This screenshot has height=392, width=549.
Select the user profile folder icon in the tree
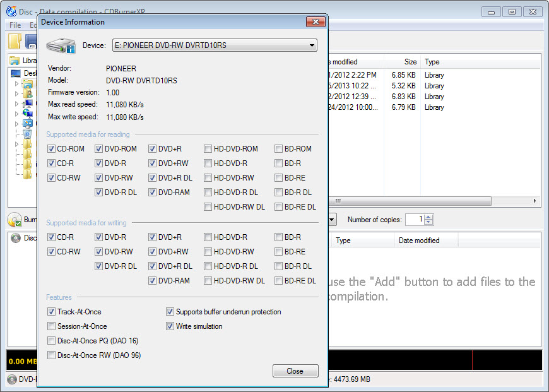pyautogui.click(x=28, y=93)
